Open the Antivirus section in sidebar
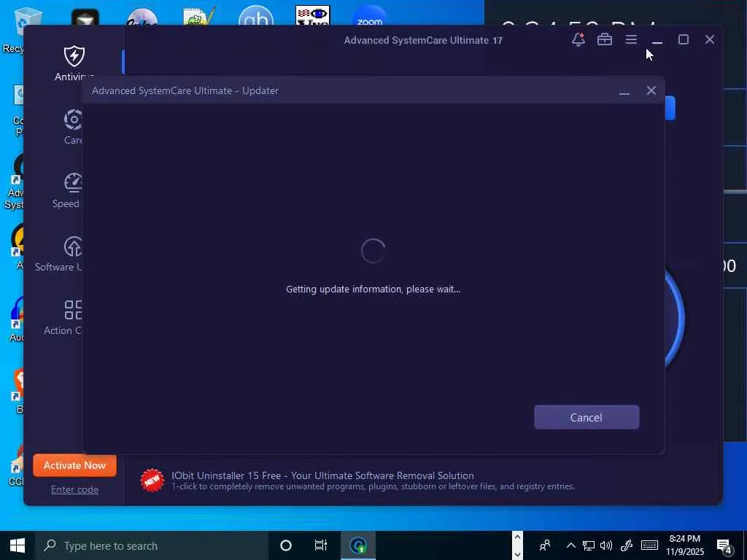This screenshot has height=560, width=747. pos(74,63)
